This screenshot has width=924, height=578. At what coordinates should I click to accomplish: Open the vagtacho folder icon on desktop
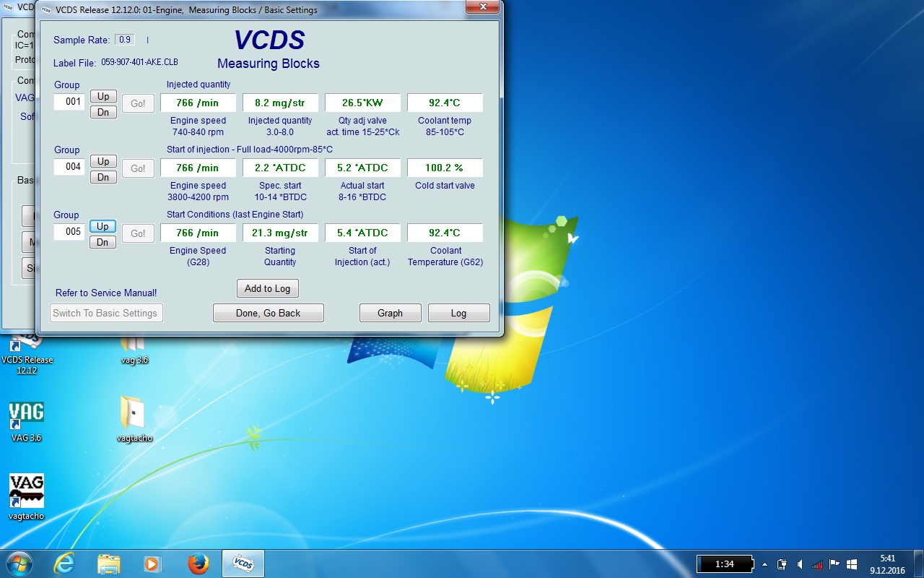134,418
